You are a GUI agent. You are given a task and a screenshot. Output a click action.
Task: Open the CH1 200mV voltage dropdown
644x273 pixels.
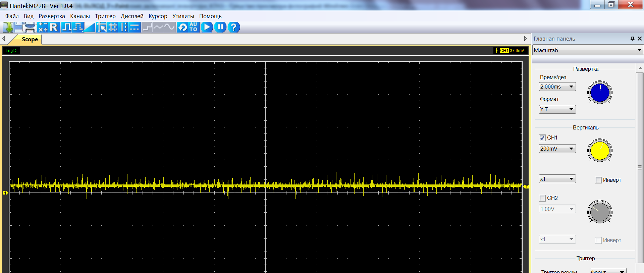tap(557, 149)
